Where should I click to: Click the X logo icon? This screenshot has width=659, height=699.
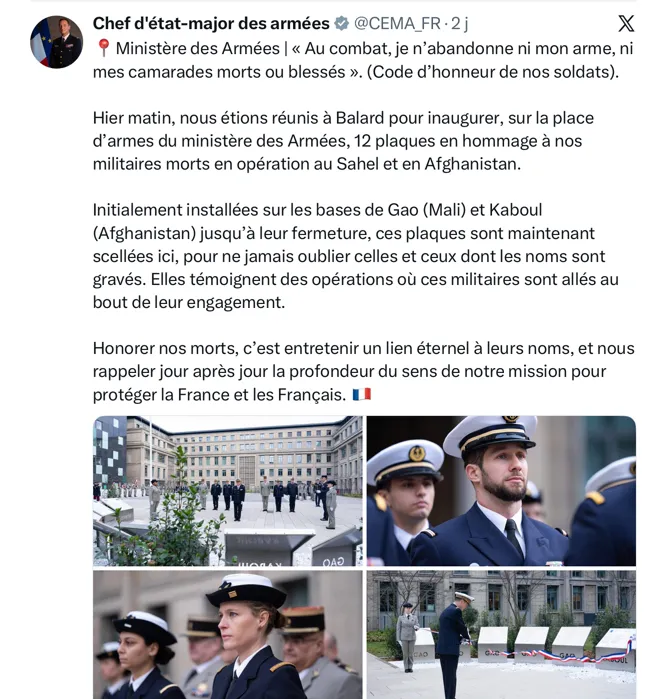click(626, 24)
